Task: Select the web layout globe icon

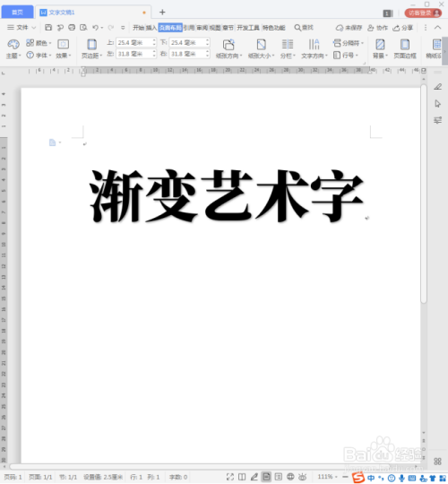Action: click(290, 477)
